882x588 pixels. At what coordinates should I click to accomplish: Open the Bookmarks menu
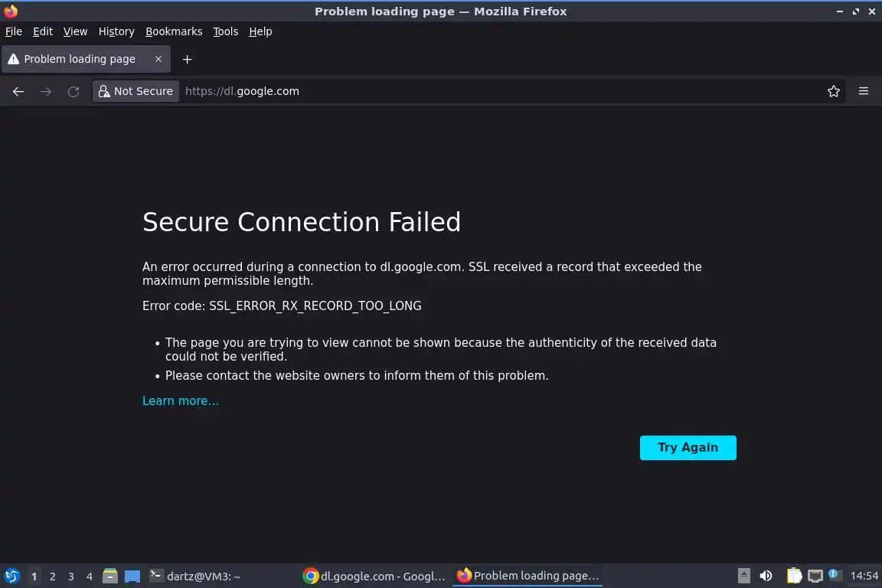(174, 31)
